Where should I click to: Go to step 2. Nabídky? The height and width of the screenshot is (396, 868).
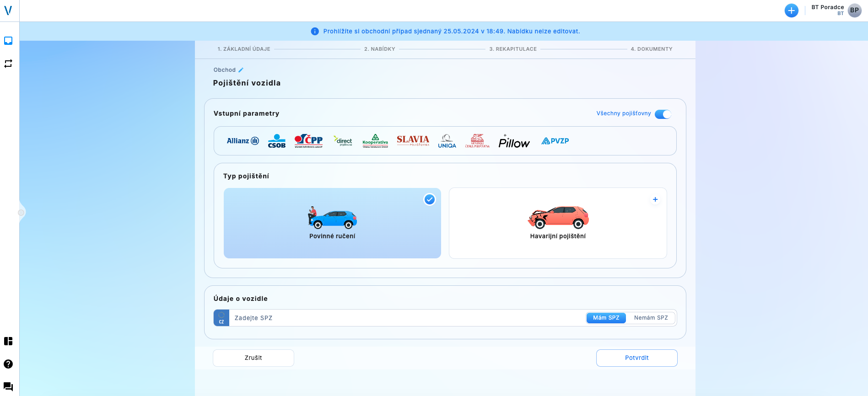click(x=379, y=49)
